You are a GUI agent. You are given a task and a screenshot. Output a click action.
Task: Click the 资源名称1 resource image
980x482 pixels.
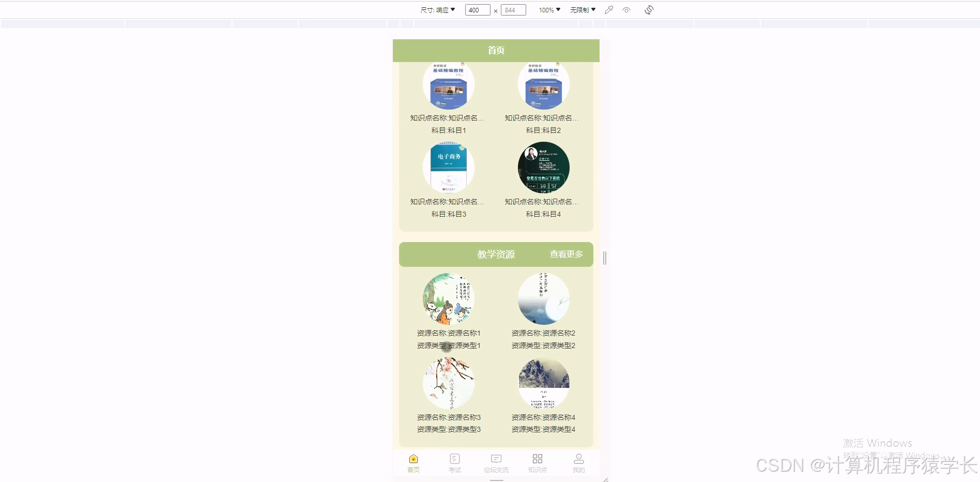pos(448,298)
